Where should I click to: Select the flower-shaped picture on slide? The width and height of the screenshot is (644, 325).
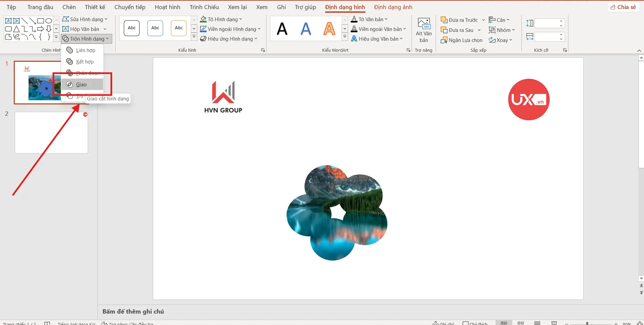pos(337,213)
